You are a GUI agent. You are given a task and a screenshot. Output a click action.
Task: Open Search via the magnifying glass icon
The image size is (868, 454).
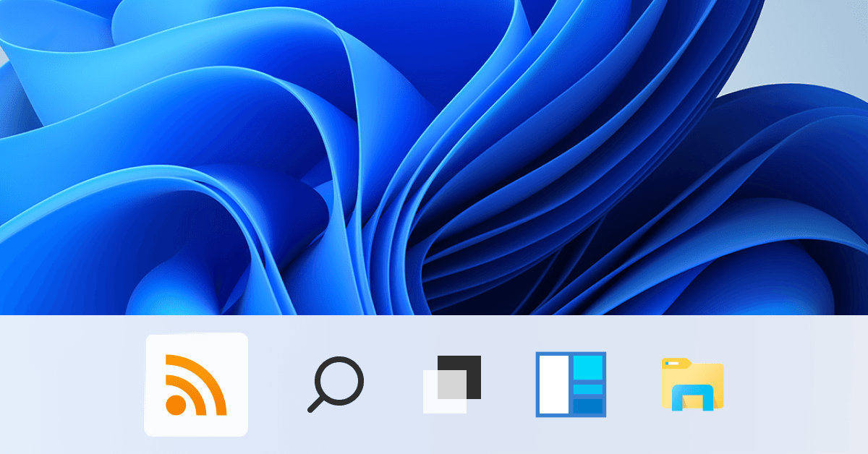point(336,384)
